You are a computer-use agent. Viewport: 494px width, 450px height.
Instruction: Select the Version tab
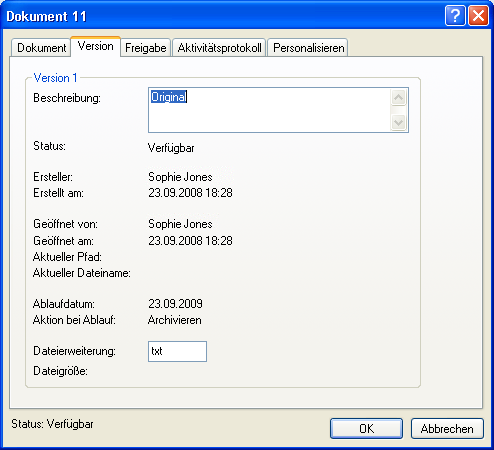(95, 46)
